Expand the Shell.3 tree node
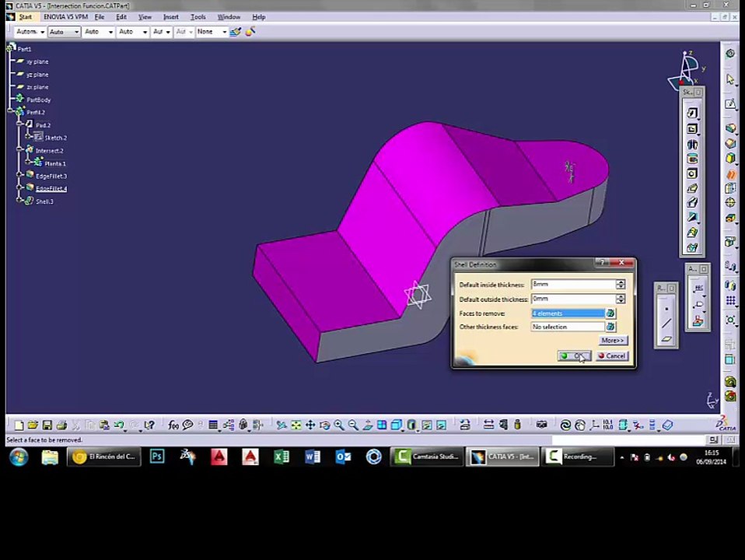 pos(19,201)
